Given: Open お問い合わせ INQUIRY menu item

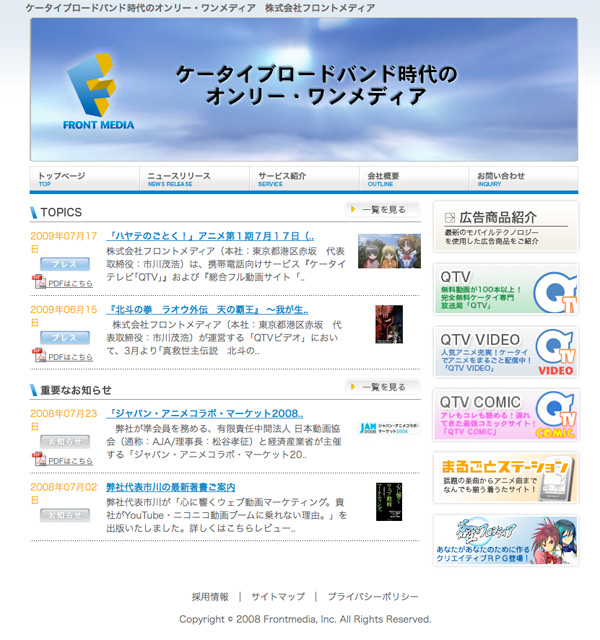Looking at the screenshot, I should tap(524, 179).
